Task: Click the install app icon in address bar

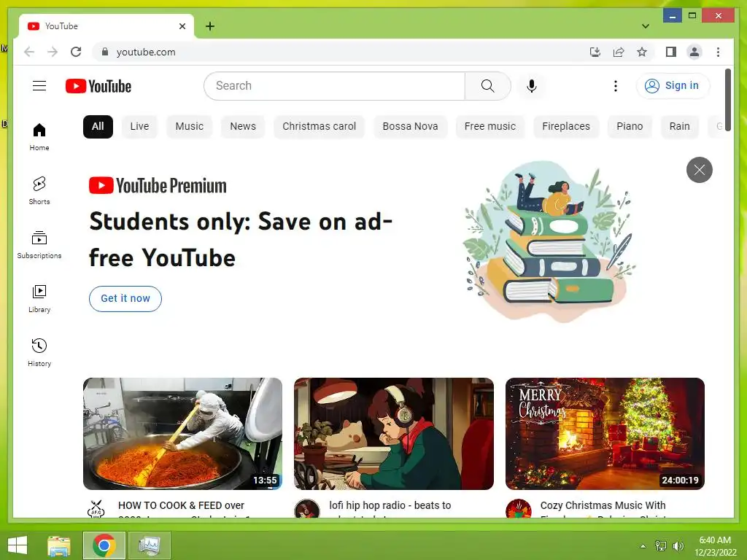Action: coord(595,52)
